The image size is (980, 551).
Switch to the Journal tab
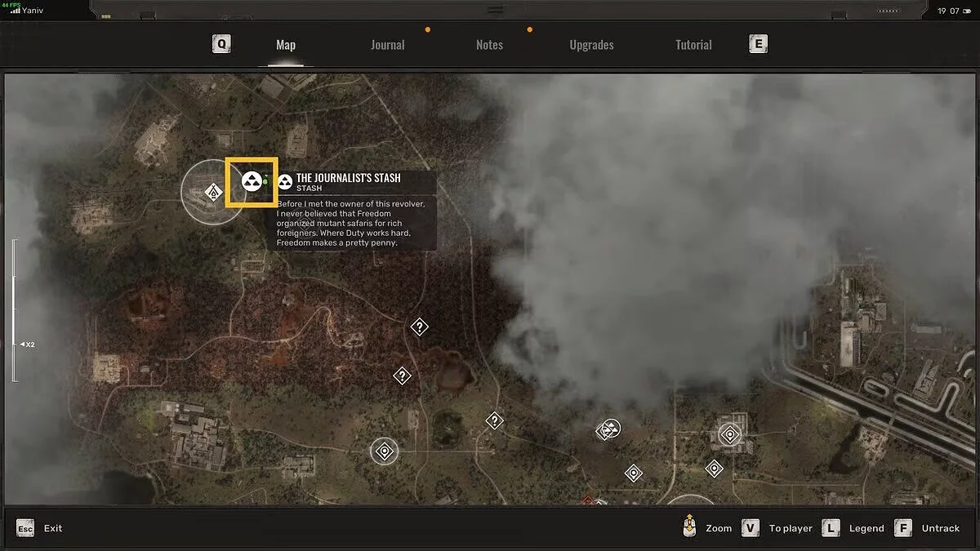coord(387,45)
